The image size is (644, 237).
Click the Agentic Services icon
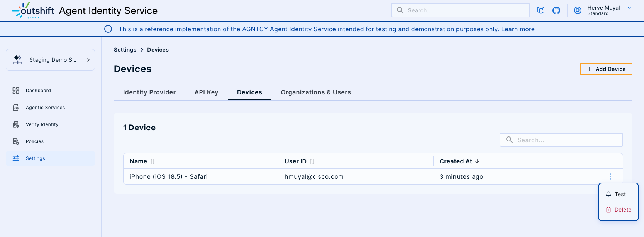pos(16,108)
